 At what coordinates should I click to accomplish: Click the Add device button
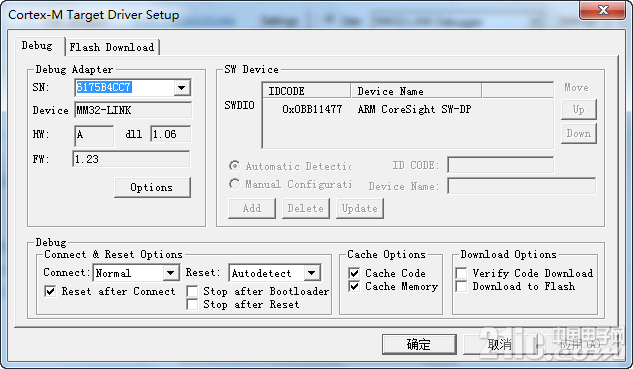[x=252, y=208]
